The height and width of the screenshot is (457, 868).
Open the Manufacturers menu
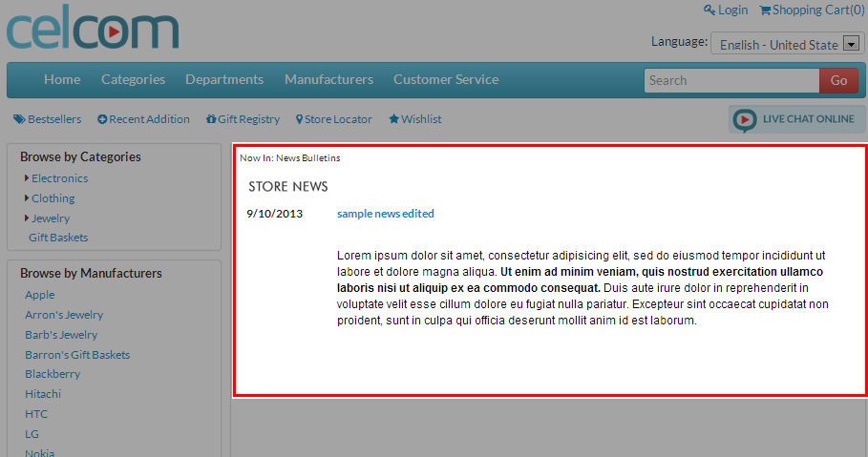[x=328, y=80]
